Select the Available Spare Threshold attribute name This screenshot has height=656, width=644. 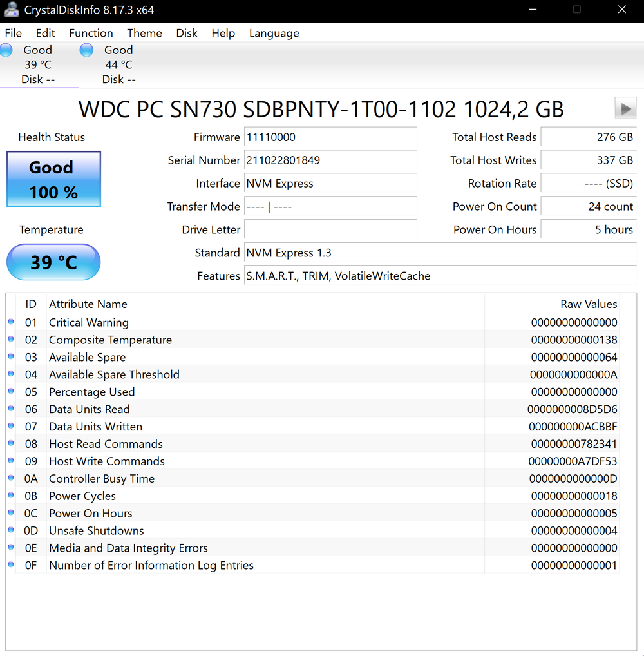[114, 374]
